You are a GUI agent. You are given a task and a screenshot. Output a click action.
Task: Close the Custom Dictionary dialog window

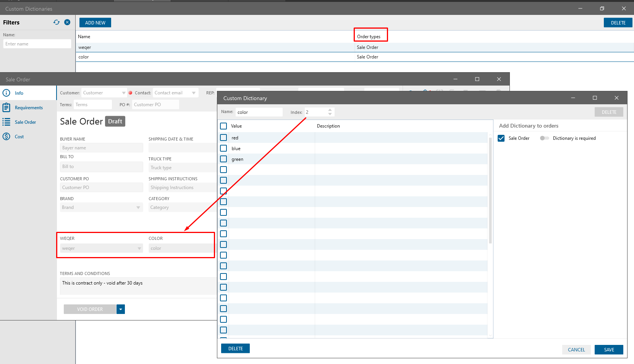click(616, 98)
